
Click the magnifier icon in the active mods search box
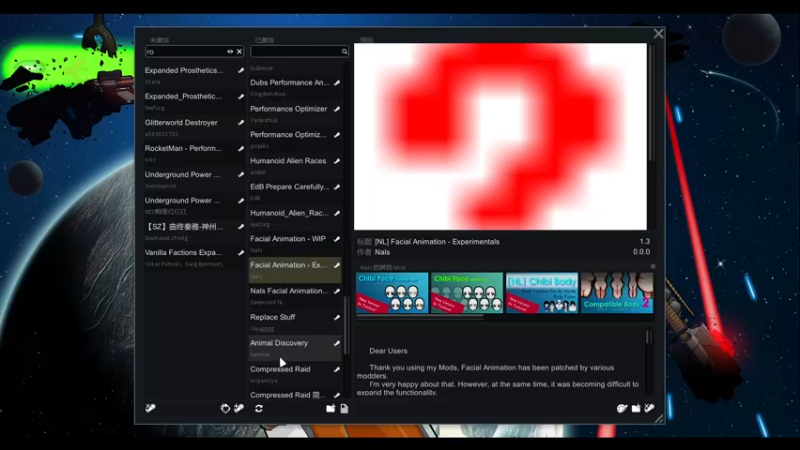pos(344,52)
